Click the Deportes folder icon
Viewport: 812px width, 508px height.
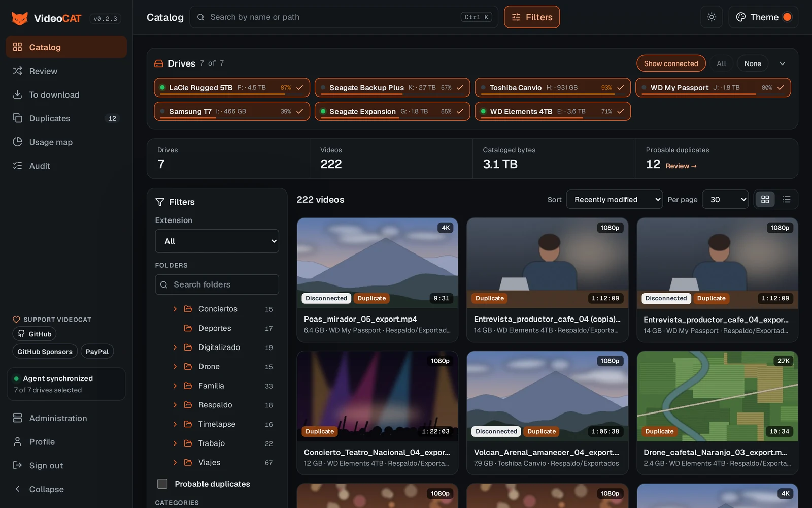188,328
